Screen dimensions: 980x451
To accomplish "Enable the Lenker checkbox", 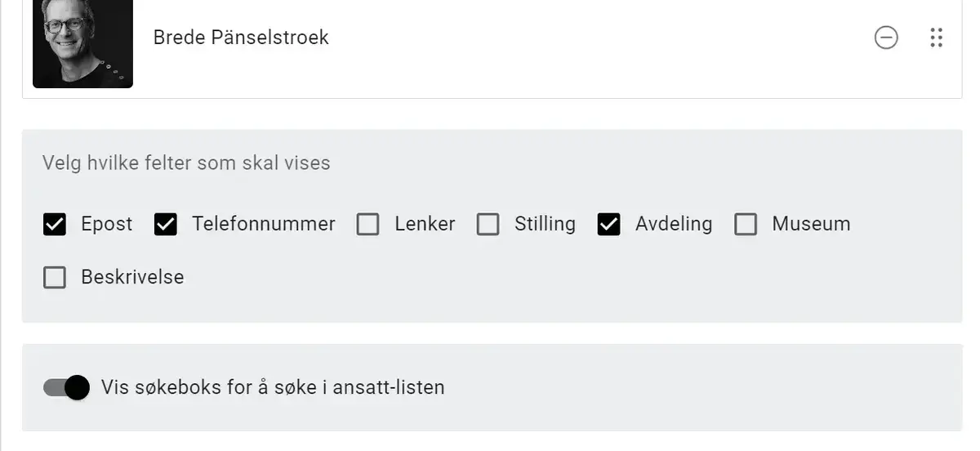I will click(x=368, y=224).
